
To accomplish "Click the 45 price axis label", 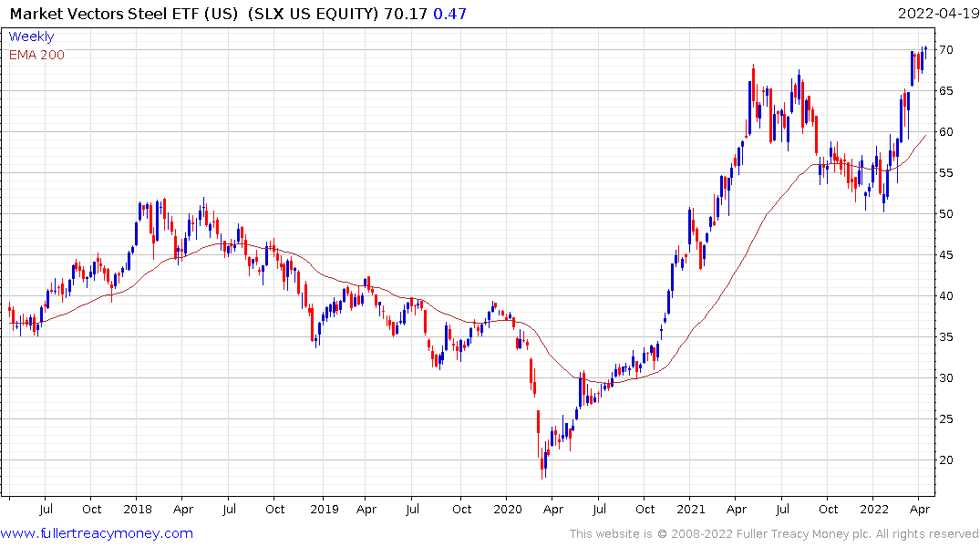I will click(946, 255).
